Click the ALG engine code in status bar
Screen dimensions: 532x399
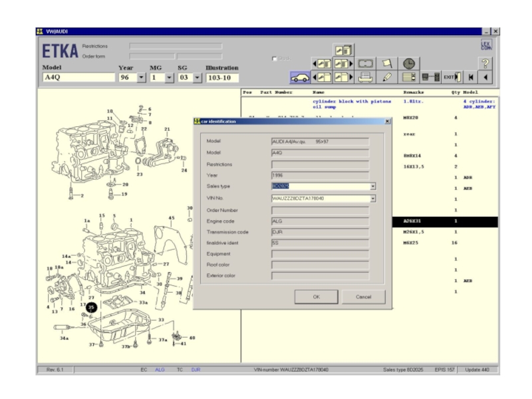(160, 370)
